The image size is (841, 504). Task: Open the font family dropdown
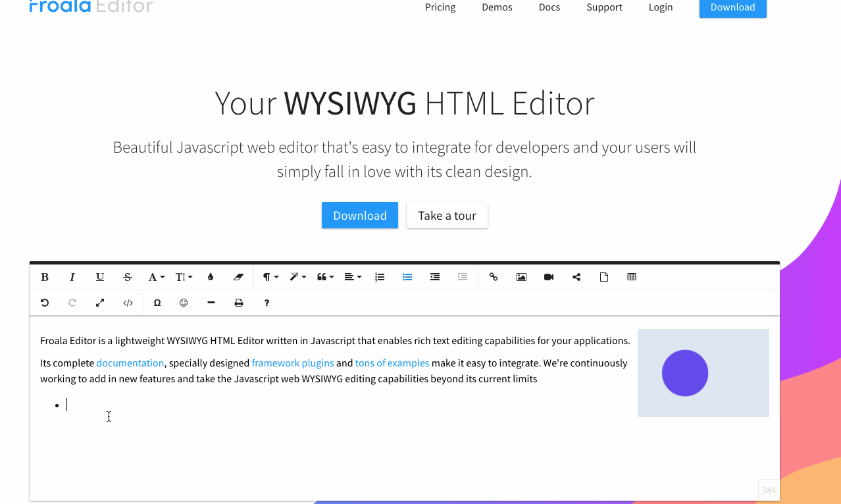[x=156, y=277]
